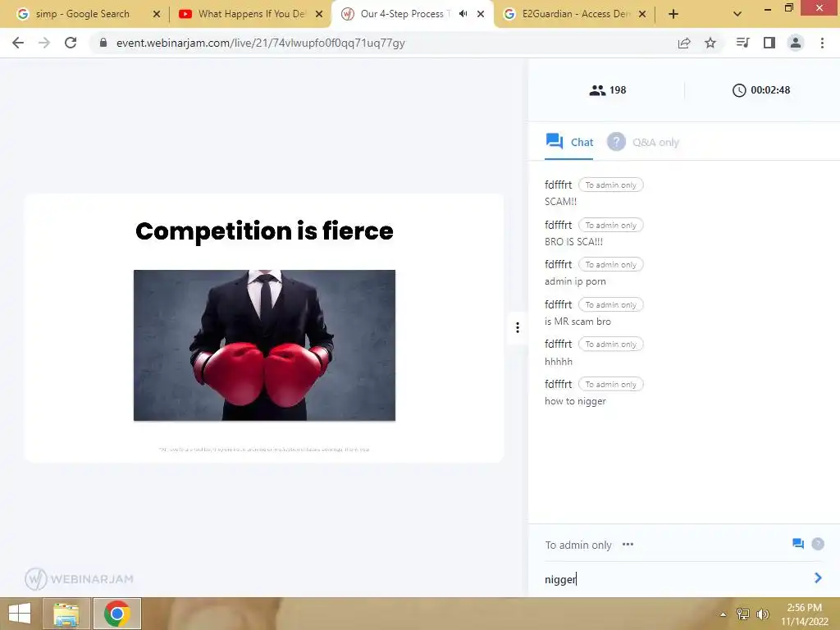The height and width of the screenshot is (630, 840).
Task: Click the hhhhh chat message
Action: click(558, 362)
